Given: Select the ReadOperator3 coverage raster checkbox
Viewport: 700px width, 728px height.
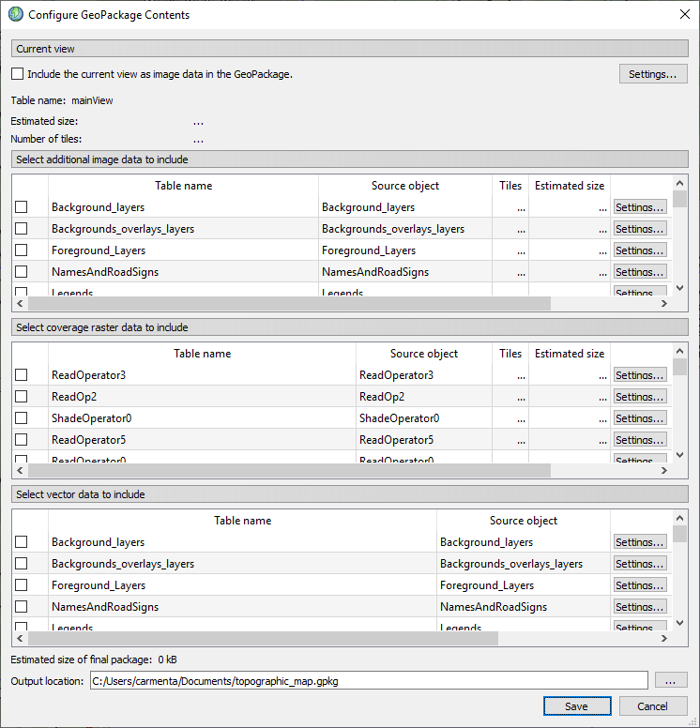Looking at the screenshot, I should point(22,375).
